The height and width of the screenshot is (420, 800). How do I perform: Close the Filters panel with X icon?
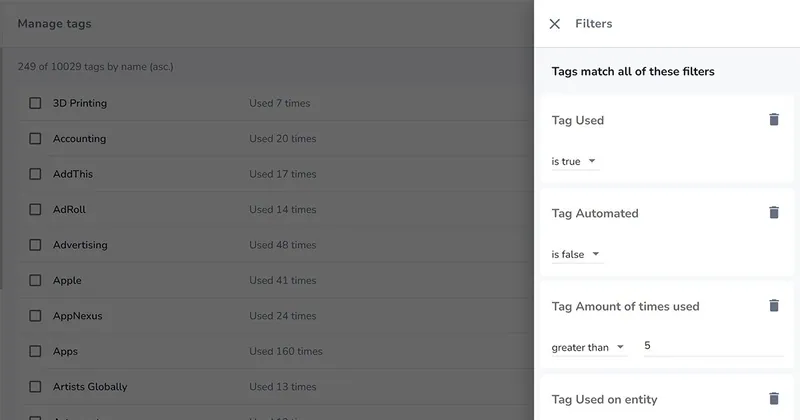[555, 24]
